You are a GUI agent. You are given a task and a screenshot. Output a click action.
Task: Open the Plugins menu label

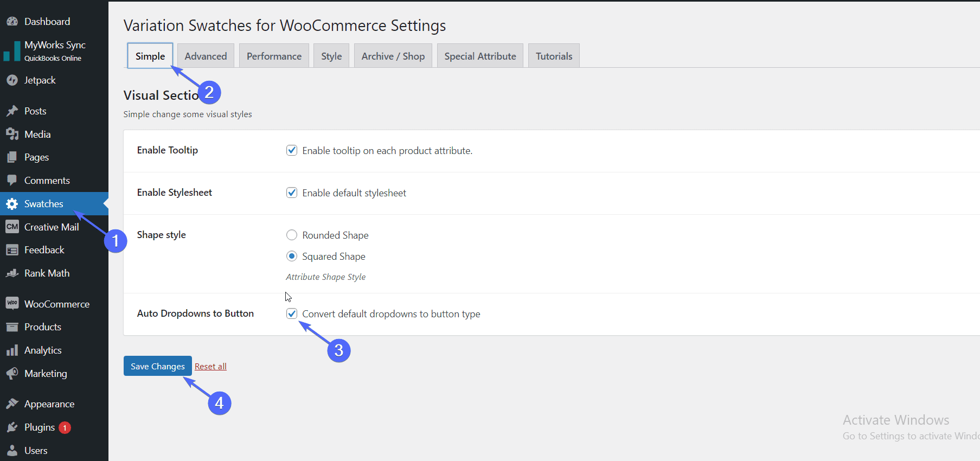pos(40,427)
